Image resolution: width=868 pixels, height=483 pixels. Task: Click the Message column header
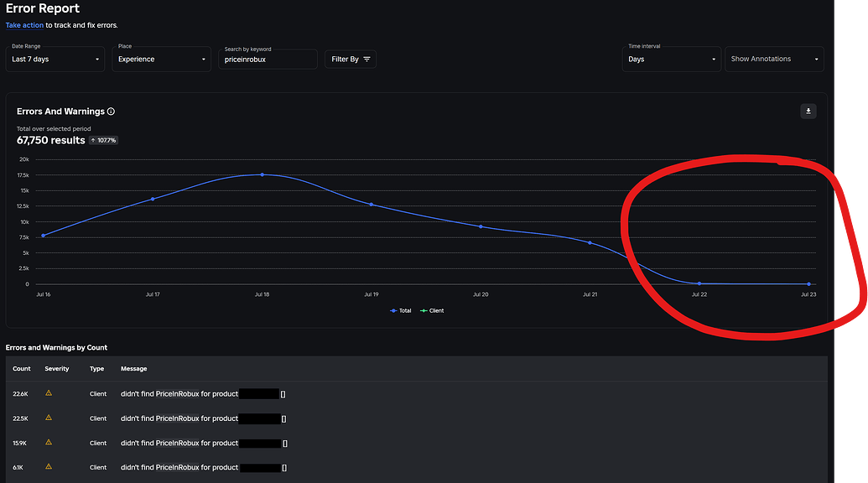tap(134, 368)
